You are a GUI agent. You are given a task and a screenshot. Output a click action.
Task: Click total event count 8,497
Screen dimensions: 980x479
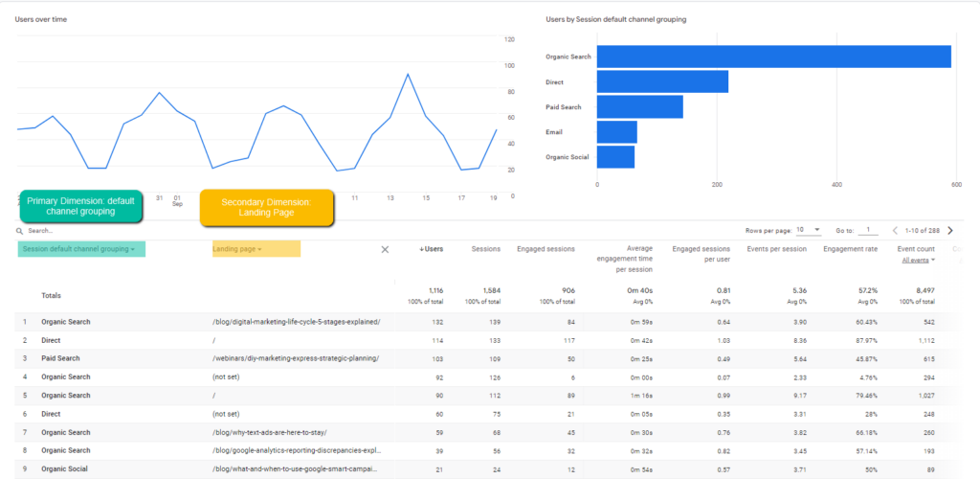[926, 291]
